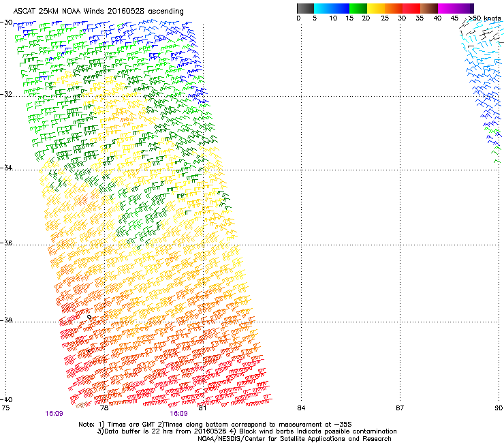
Task: Click the red 30-35 knots color bar segment
Action: [x=411, y=8]
